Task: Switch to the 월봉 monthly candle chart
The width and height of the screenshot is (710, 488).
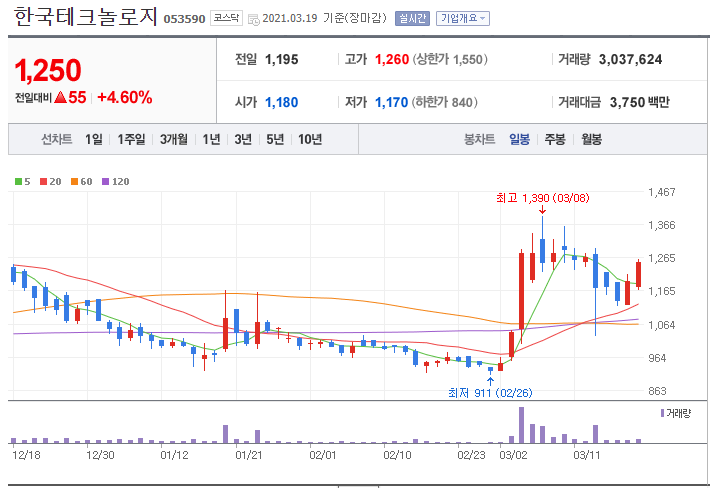Action: 591,139
